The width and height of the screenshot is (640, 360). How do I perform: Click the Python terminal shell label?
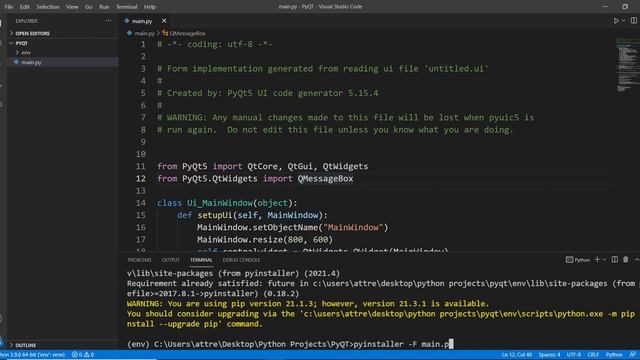click(x=578, y=260)
